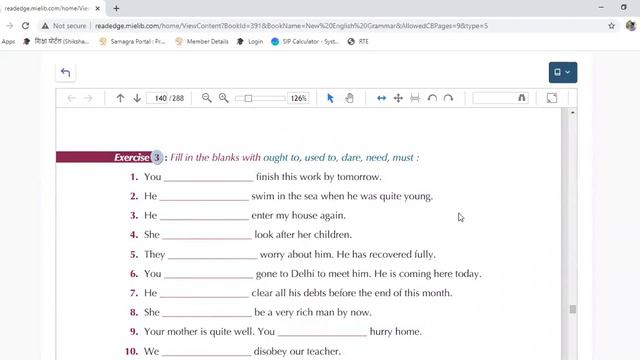
Task: Open Shiksha portal bookmark
Action: [x=56, y=41]
